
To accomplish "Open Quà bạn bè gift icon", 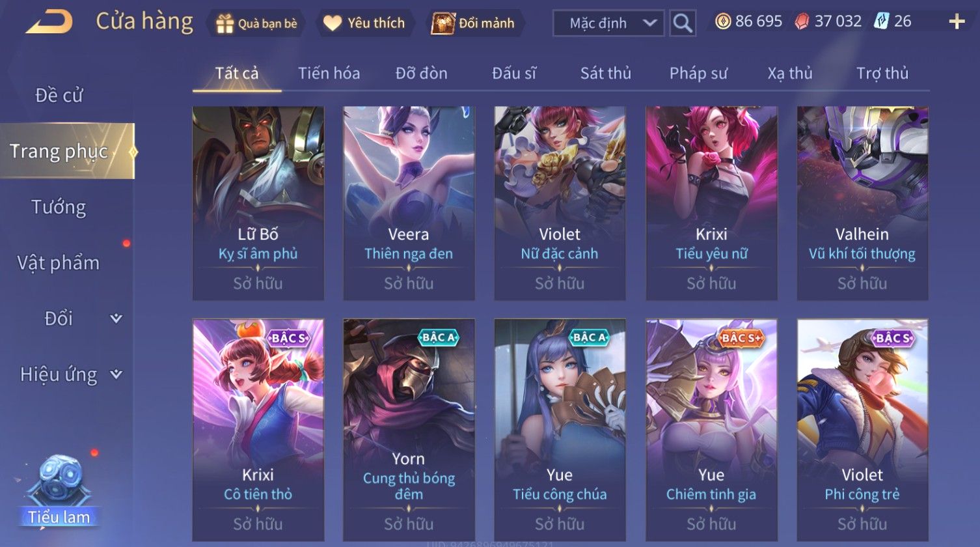I will click(225, 23).
